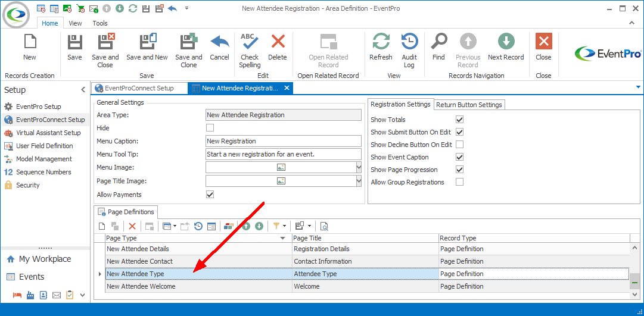The width and height of the screenshot is (644, 316).
Task: Click the new page icon in Page Definitions toolbar
Action: 102,226
